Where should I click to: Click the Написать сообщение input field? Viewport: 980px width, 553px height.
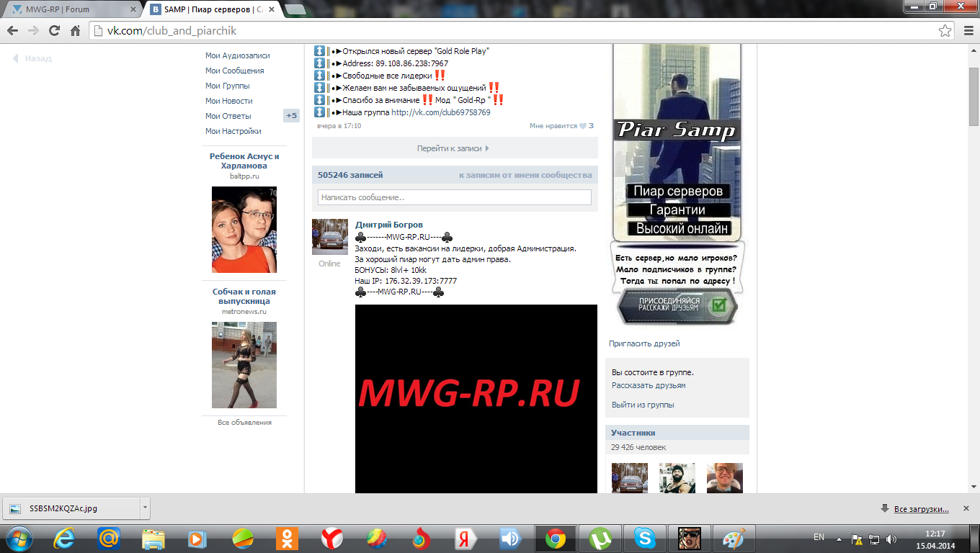[455, 197]
